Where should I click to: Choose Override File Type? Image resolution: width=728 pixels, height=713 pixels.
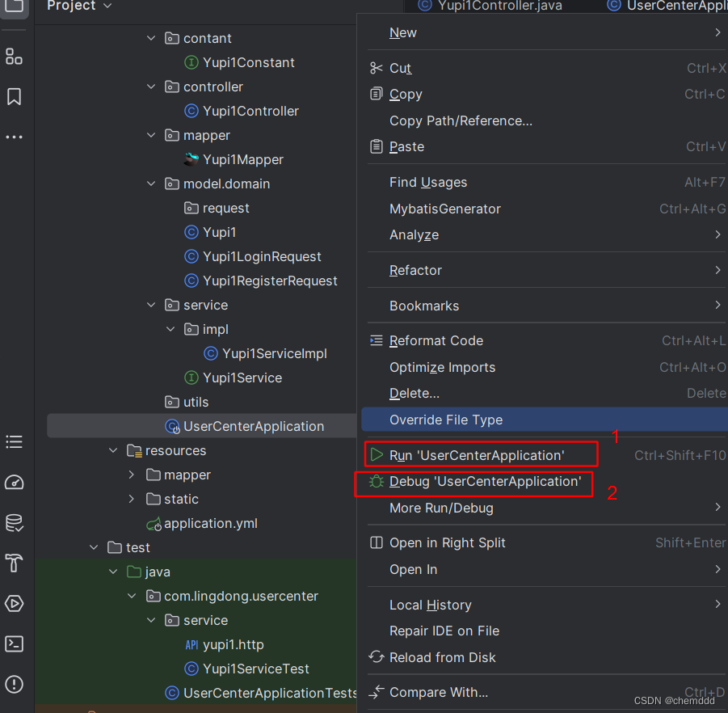pos(445,421)
